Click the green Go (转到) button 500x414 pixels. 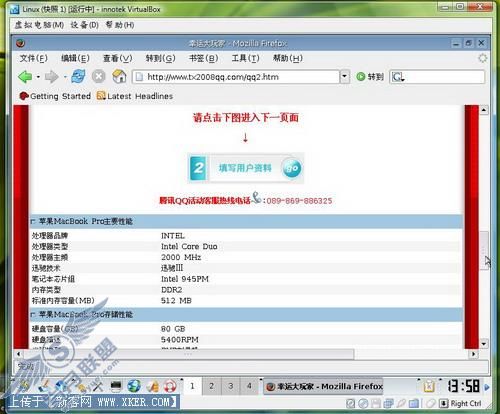370,77
